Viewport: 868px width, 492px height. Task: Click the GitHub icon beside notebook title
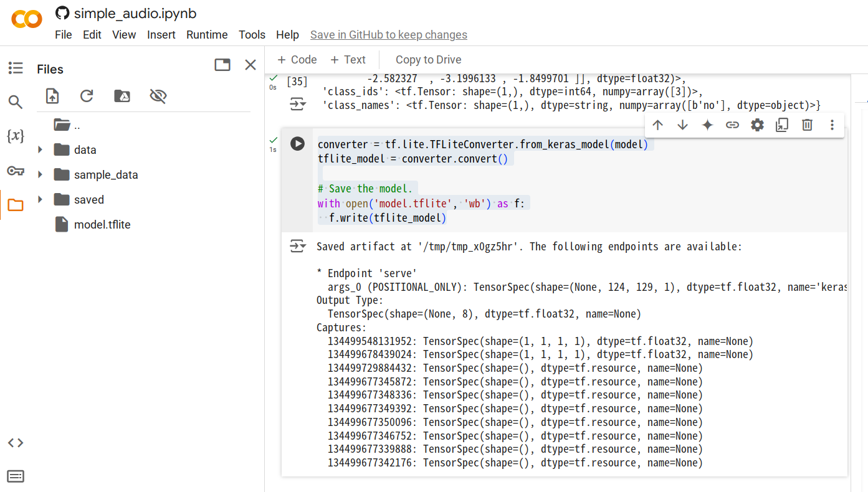click(x=62, y=13)
